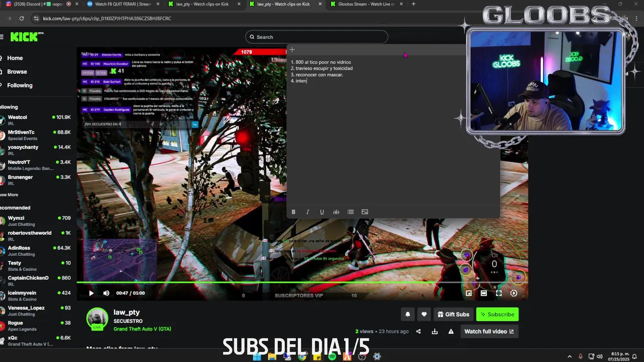Play the law_pty clip
This screenshot has width=644, height=362.
(x=91, y=293)
